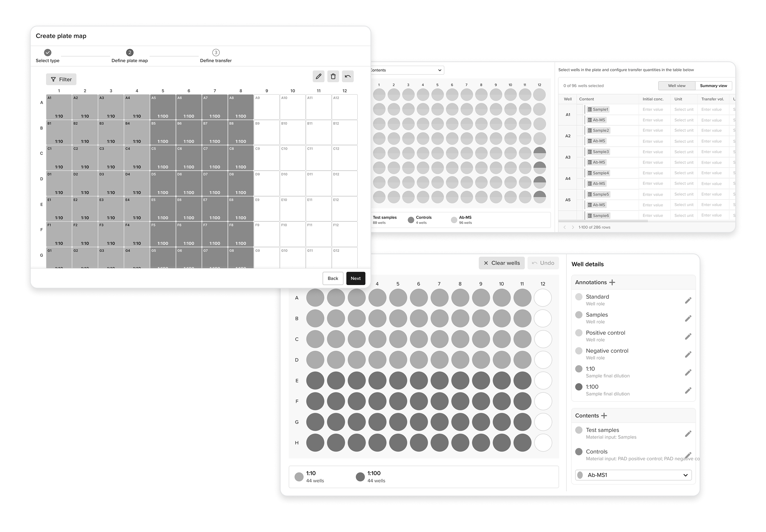Viewport: 766px width, 532px height.
Task: Click Sample5 content chip
Action: [x=598, y=194]
